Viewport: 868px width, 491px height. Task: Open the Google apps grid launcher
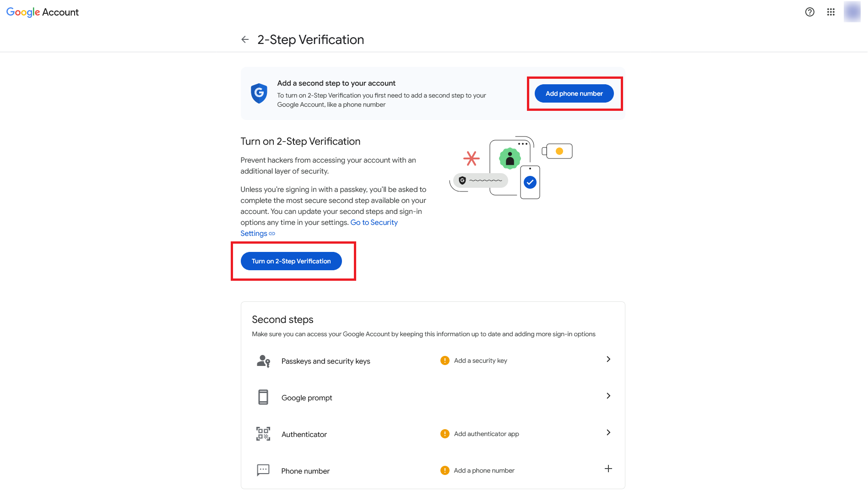(x=831, y=12)
